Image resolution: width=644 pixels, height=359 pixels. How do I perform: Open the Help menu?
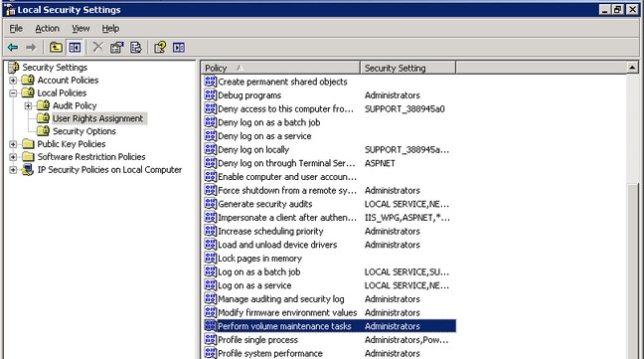tap(110, 28)
